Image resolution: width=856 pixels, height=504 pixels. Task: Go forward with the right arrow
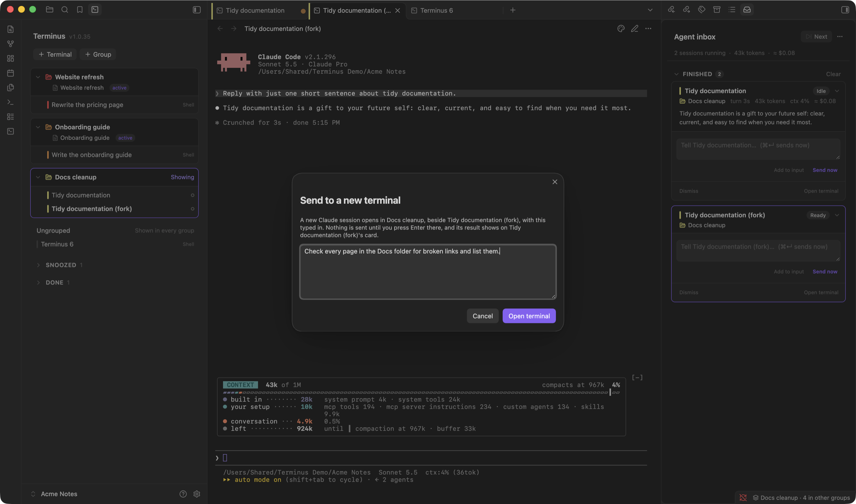(x=234, y=29)
